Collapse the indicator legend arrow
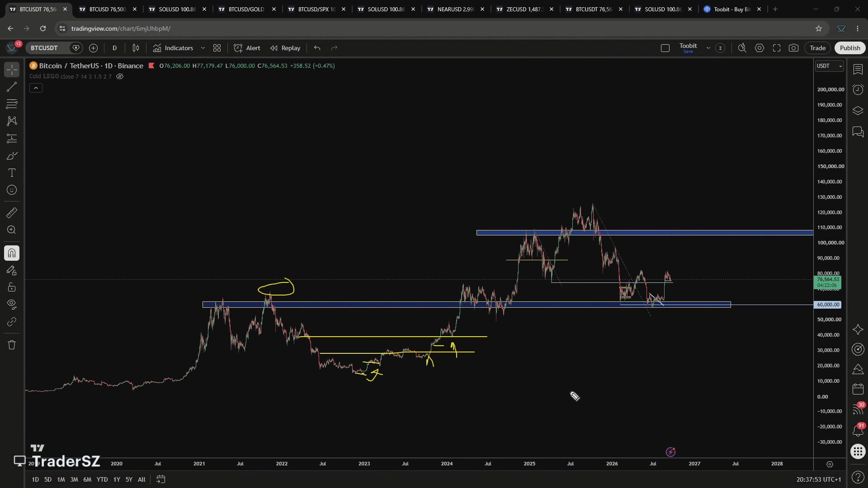868x488 pixels. (x=36, y=88)
